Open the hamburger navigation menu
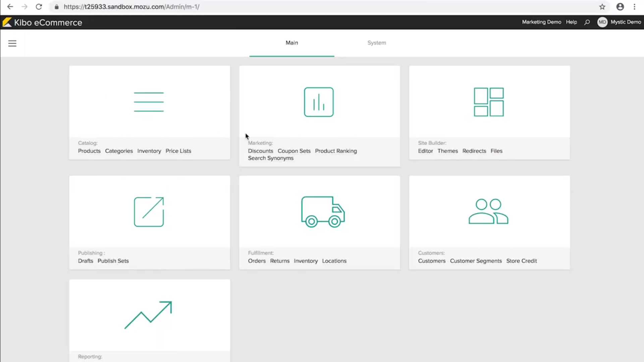644x362 pixels. 12,43
